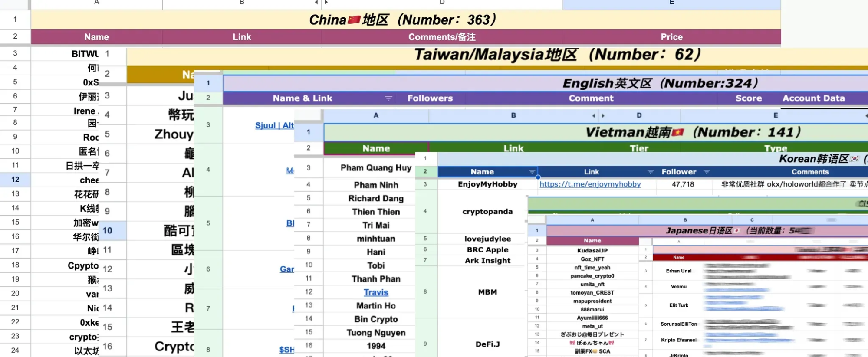
Task: Open the Link column filter in Korean sheet
Action: coord(650,172)
